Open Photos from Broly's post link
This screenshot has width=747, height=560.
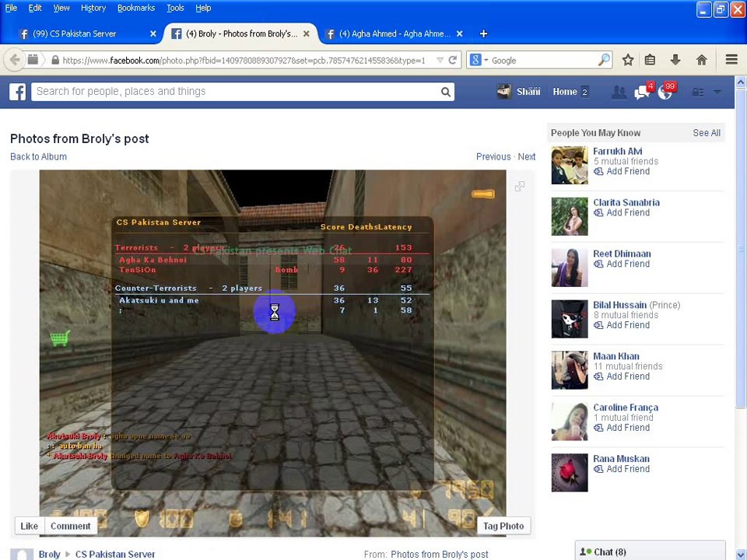439,555
